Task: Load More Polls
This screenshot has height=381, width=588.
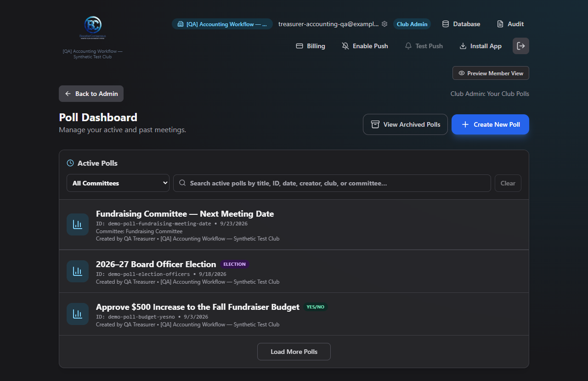Action: tap(294, 352)
